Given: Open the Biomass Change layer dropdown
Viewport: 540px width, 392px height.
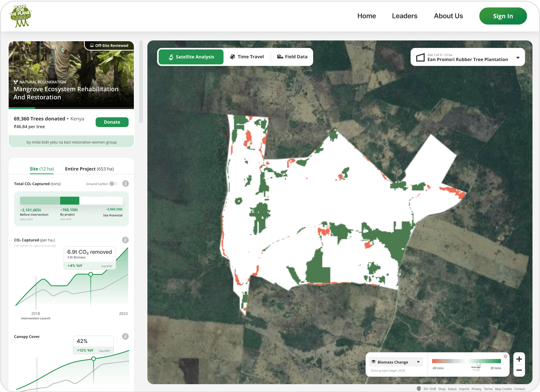Looking at the screenshot, I should coord(396,362).
